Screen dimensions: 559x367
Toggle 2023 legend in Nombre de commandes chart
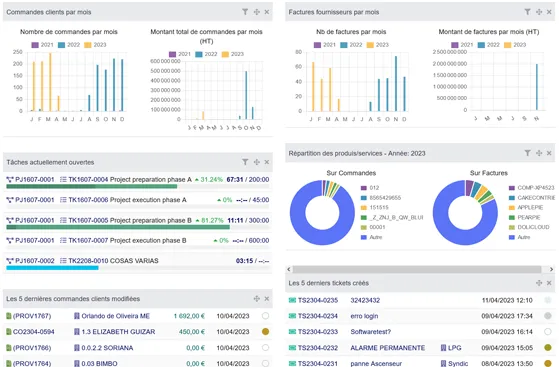coord(95,45)
